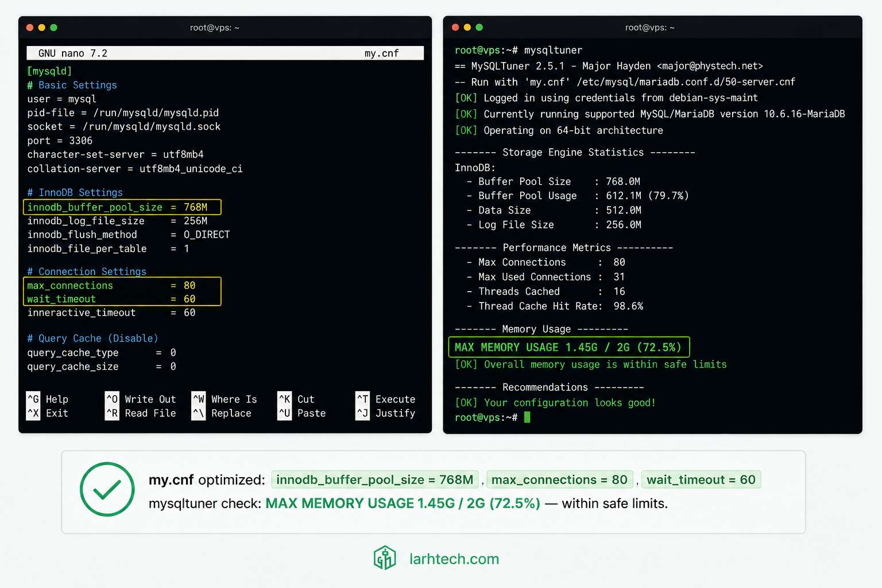Click the 'root@vpS:~# mysqltuner' command line
The image size is (882, 588).
coord(519,51)
